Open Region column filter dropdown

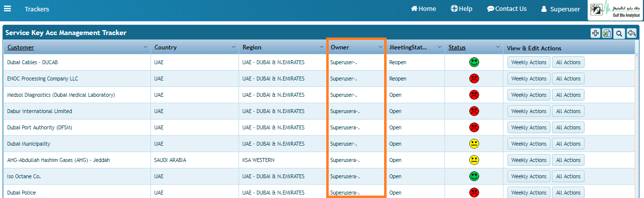321,47
